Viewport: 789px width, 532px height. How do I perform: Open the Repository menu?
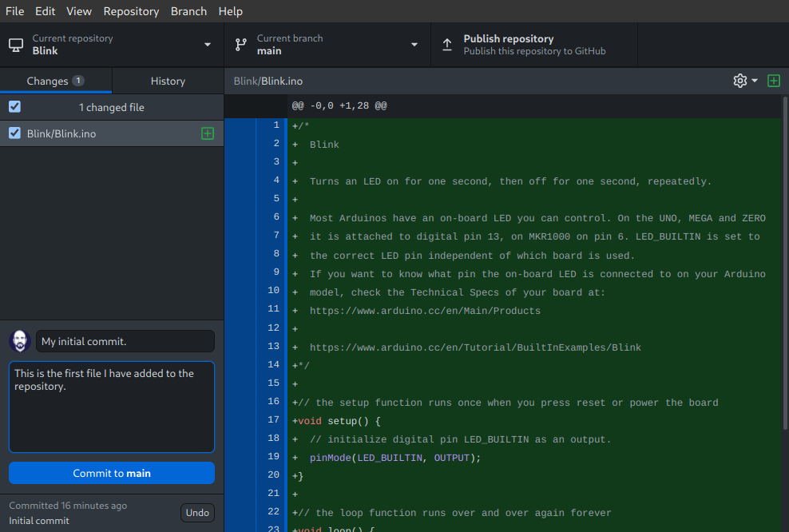[x=131, y=11]
